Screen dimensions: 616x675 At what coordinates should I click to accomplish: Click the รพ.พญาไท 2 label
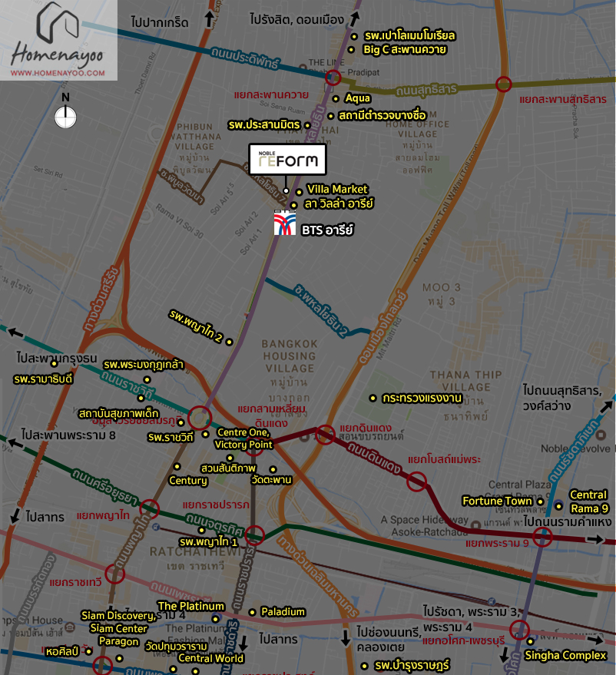(x=196, y=326)
